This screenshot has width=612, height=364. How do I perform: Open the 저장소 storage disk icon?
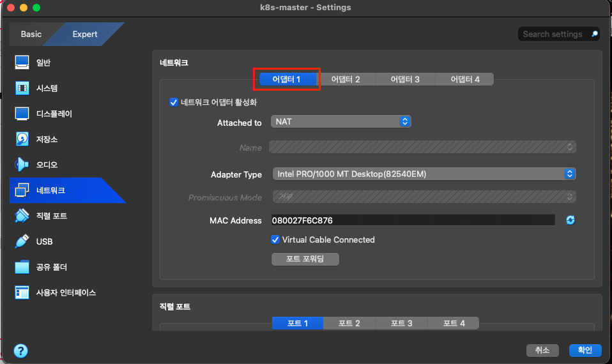(22, 139)
